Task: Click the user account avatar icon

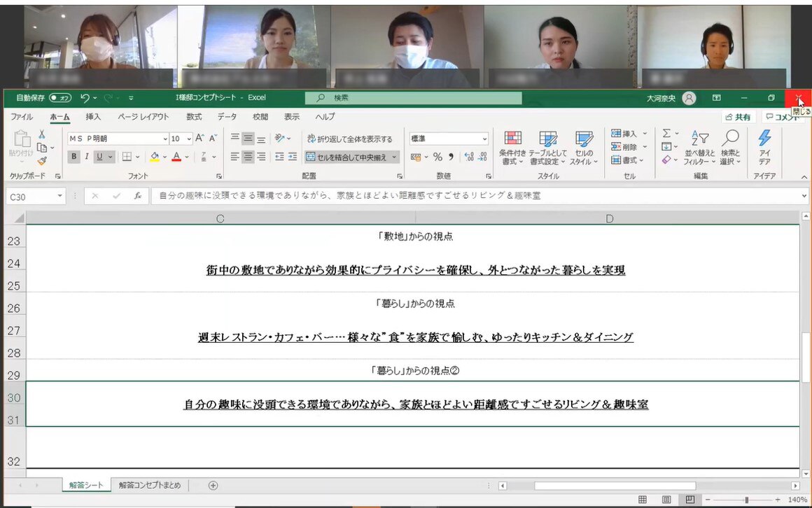Action: tap(689, 98)
